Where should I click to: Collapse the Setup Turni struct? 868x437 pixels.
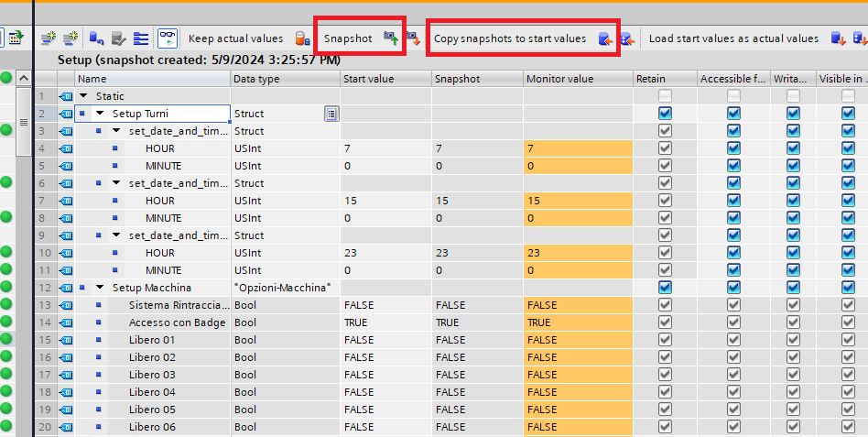100,114
